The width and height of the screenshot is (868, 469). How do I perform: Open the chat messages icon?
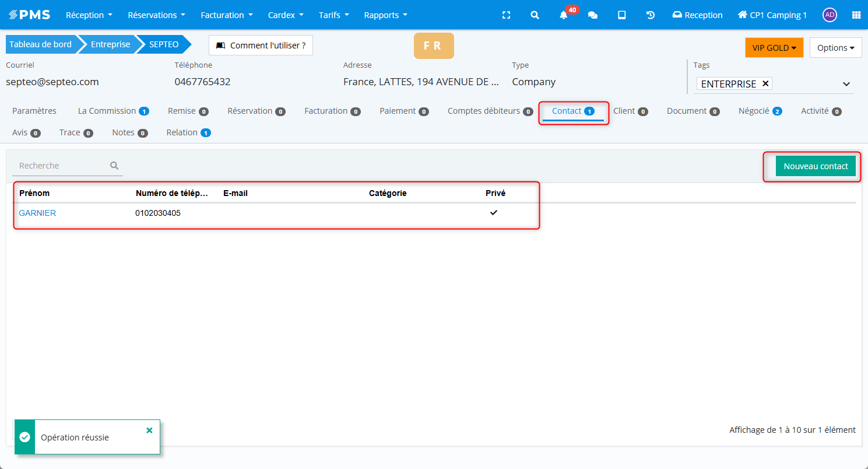pos(593,15)
